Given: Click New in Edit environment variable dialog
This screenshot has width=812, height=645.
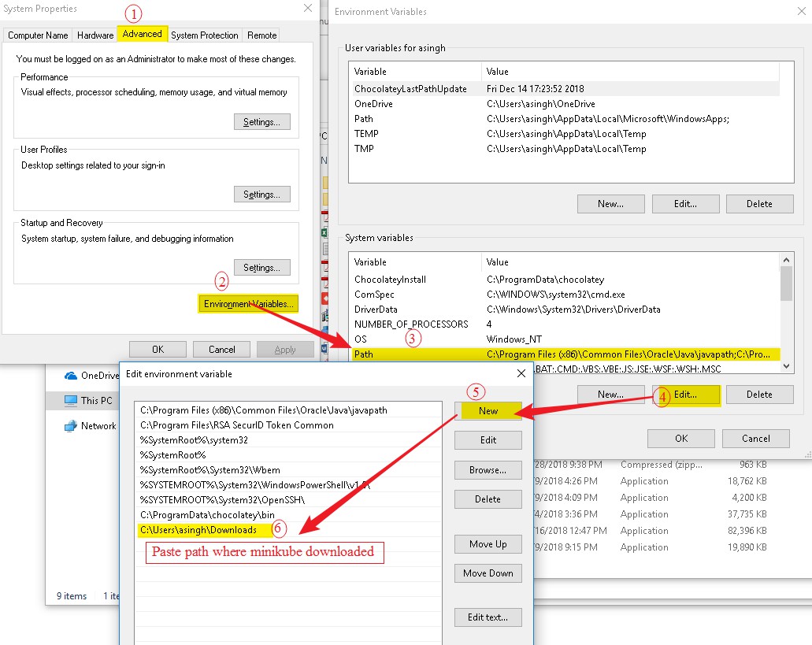Looking at the screenshot, I should (x=488, y=410).
